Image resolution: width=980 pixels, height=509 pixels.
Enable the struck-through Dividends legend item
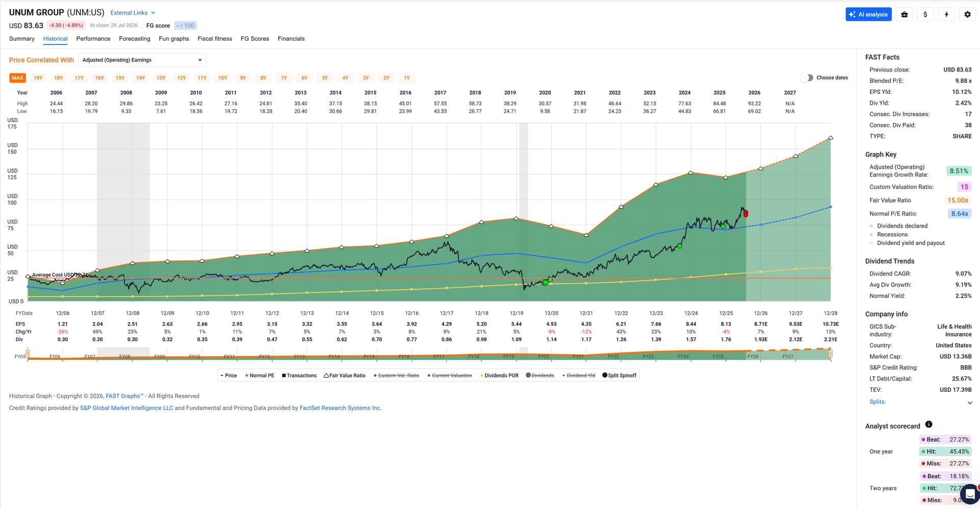tap(540, 376)
